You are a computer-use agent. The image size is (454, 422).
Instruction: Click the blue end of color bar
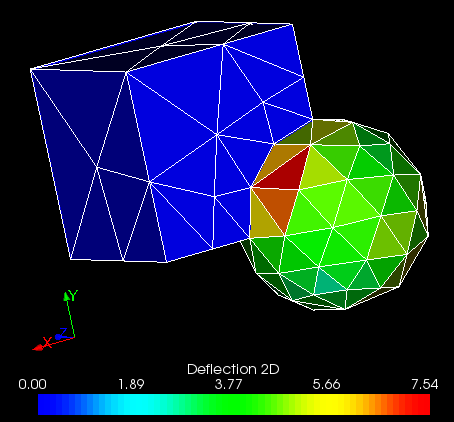click(48, 404)
